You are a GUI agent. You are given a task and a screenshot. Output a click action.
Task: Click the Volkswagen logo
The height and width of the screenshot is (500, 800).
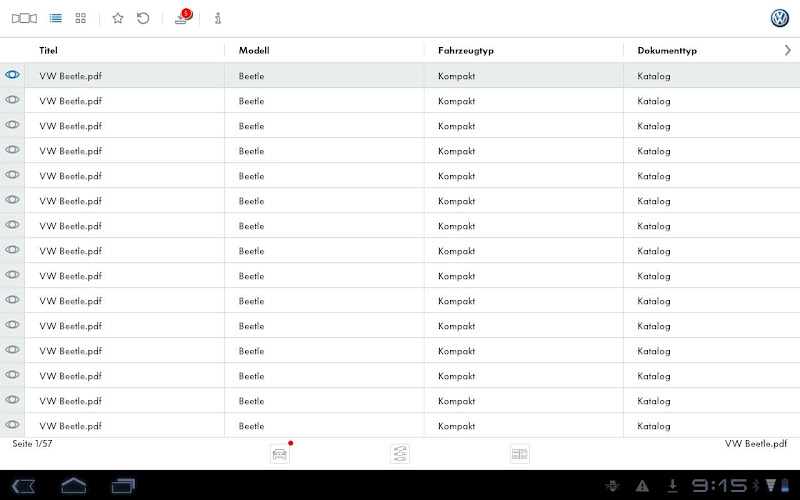tap(780, 18)
